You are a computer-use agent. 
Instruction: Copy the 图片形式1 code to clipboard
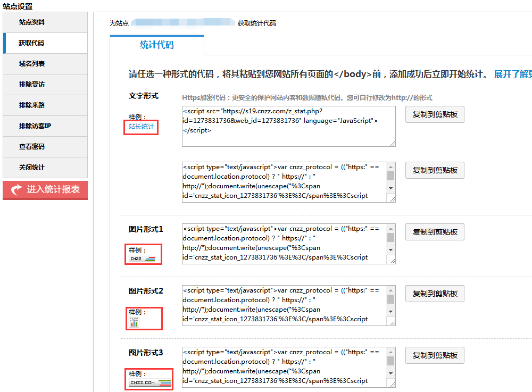435,232
